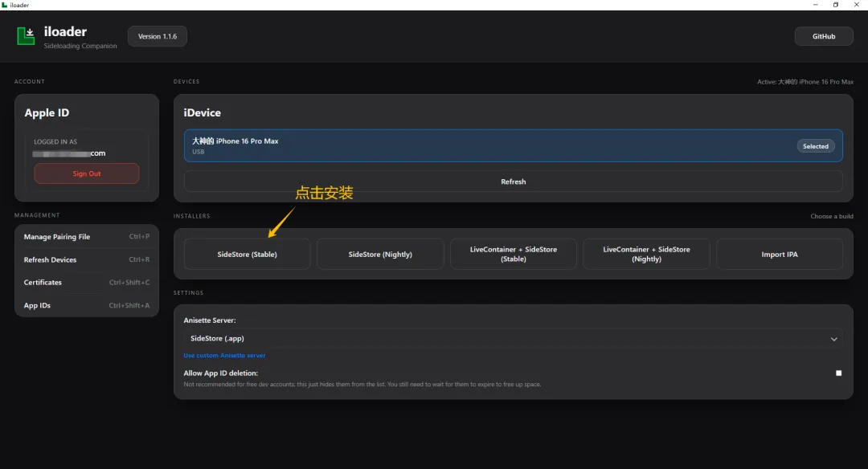
Task: Choose LiveContainer + SideStore (Nightly)
Action: click(646, 255)
